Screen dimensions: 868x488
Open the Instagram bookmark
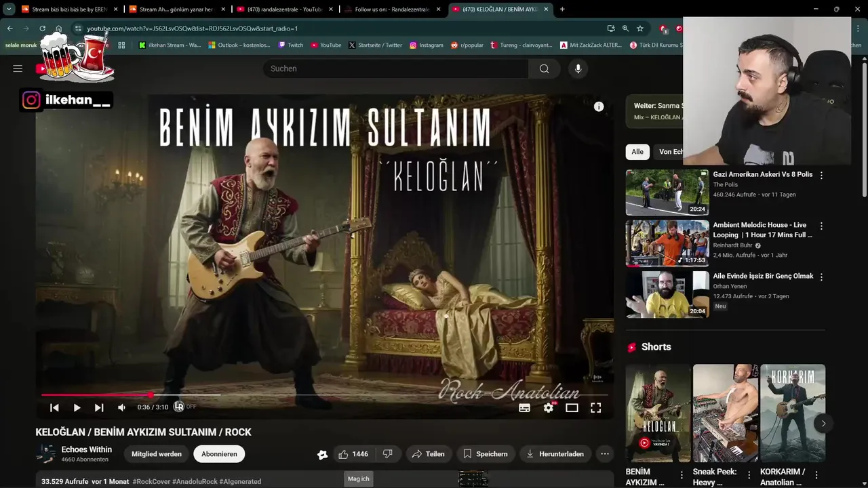(426, 45)
